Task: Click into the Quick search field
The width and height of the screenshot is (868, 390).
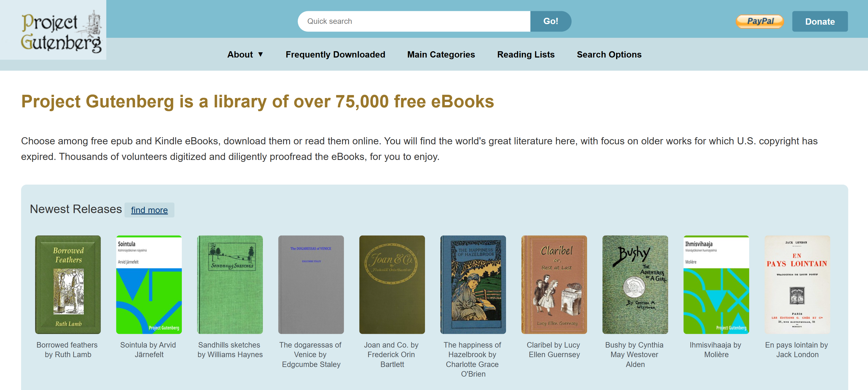Action: [414, 21]
